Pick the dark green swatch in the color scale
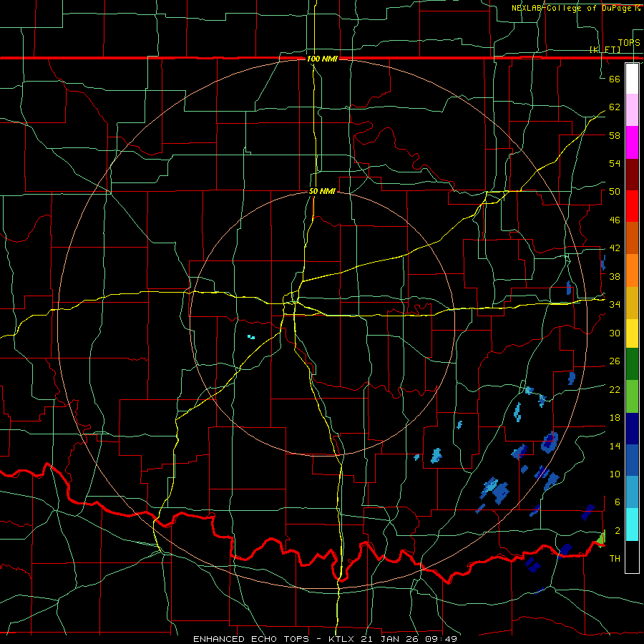This screenshot has width=644, height=644. tap(632, 364)
